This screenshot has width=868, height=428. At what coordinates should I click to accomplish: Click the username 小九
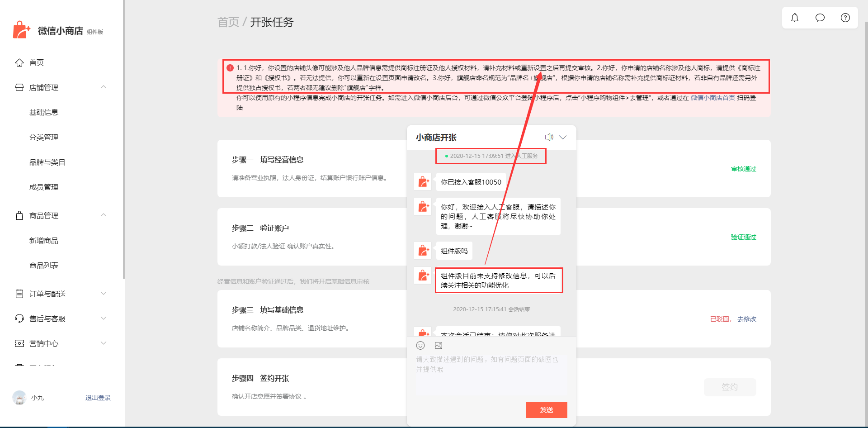point(38,398)
